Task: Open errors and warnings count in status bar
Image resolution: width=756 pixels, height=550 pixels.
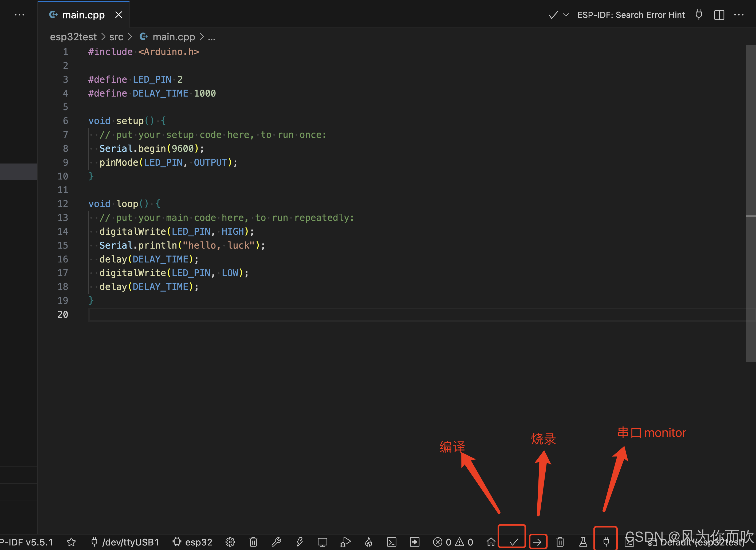Action: [453, 542]
